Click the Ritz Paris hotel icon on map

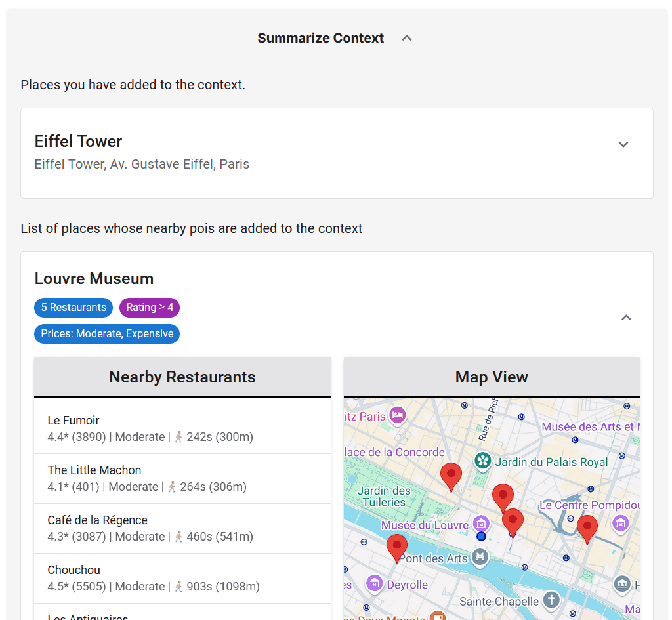396,415
